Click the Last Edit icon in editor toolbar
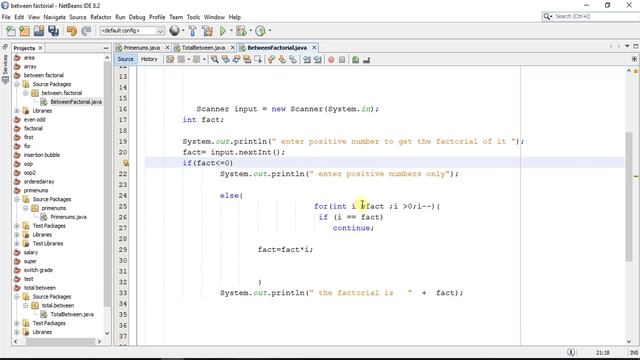The width and height of the screenshot is (640, 360). [x=170, y=60]
